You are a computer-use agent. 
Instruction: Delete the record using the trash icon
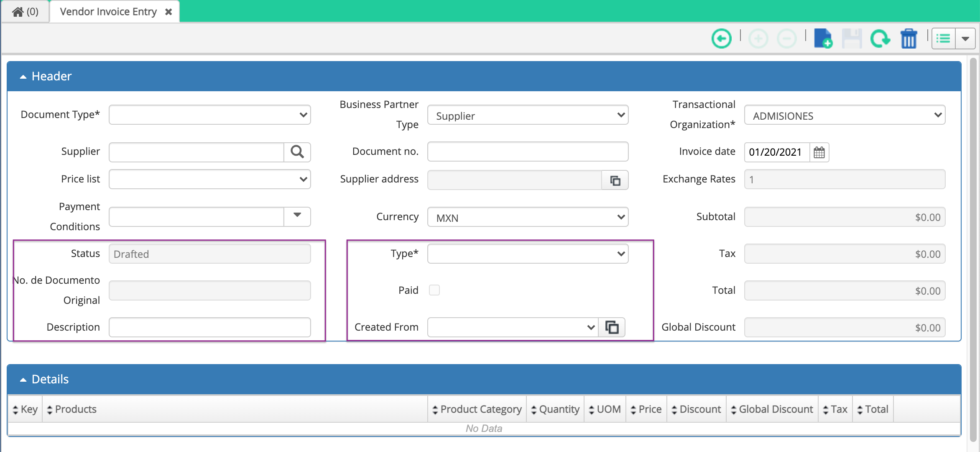click(x=909, y=38)
